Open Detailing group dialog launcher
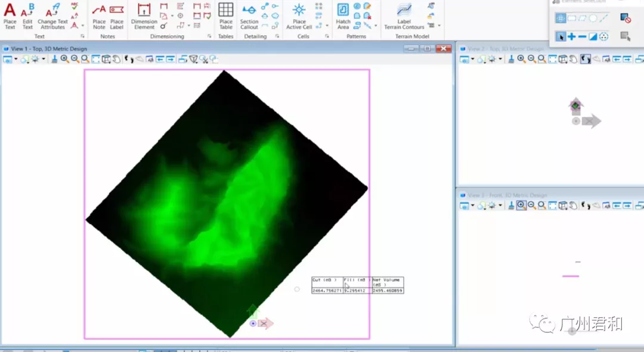This screenshot has width=644, height=352. point(277,36)
